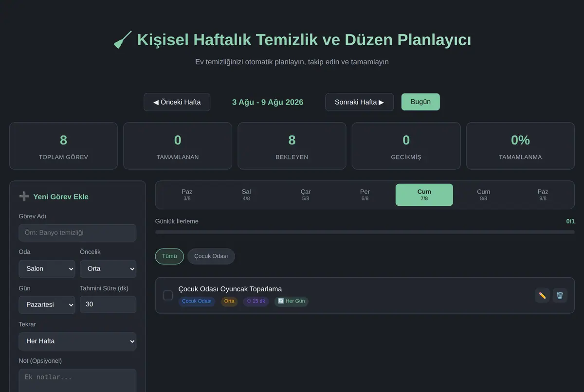Screen dimensions: 584x392
Task: Jump to Bugün
Action: [420, 102]
